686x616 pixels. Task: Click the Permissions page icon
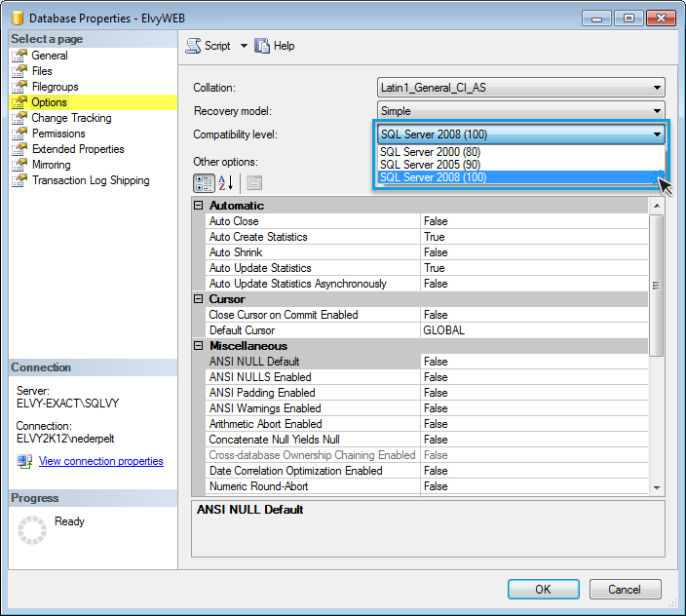tap(19, 134)
